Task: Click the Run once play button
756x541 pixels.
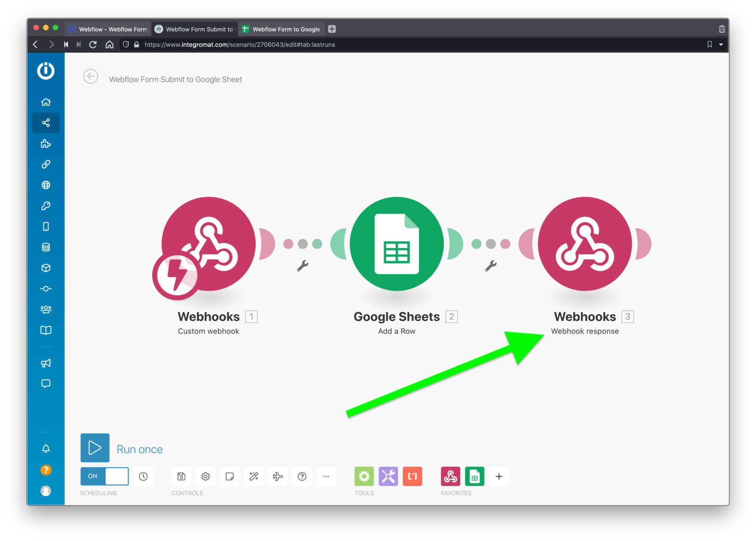Action: 95,448
